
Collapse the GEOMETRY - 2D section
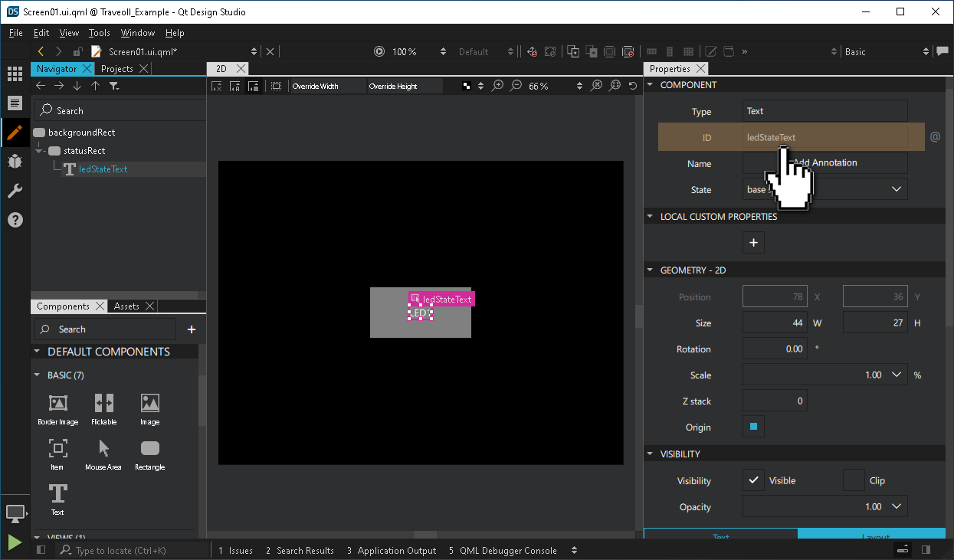(x=649, y=270)
